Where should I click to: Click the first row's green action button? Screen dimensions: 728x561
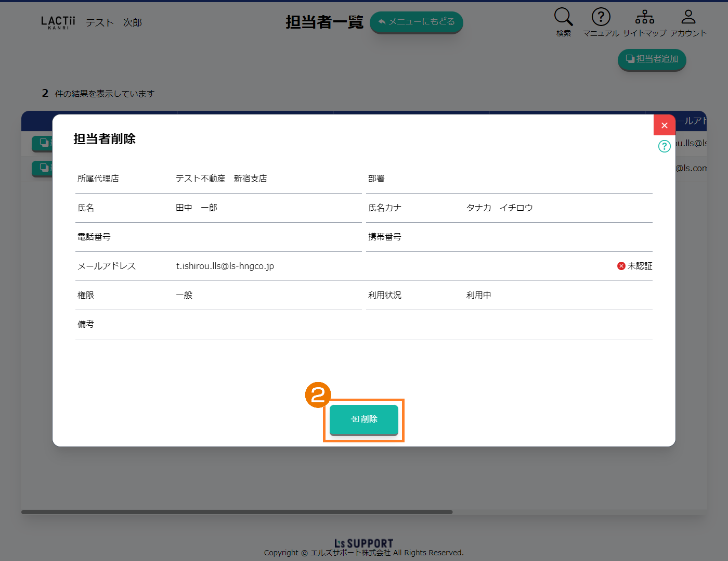(43, 143)
